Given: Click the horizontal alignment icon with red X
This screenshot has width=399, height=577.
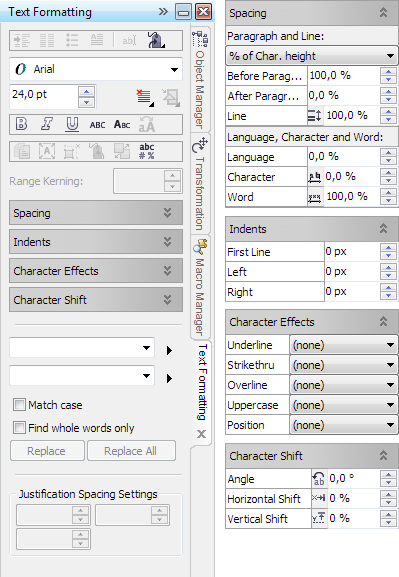Looking at the screenshot, I should [x=145, y=98].
